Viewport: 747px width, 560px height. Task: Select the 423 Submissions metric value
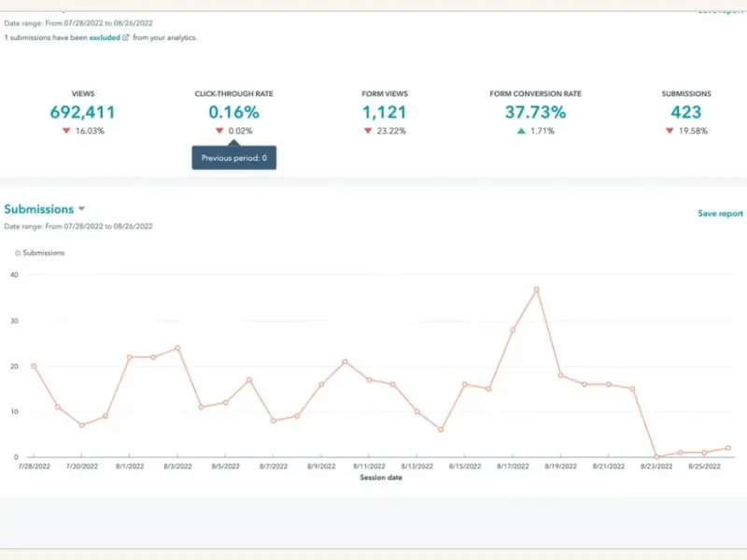click(685, 112)
